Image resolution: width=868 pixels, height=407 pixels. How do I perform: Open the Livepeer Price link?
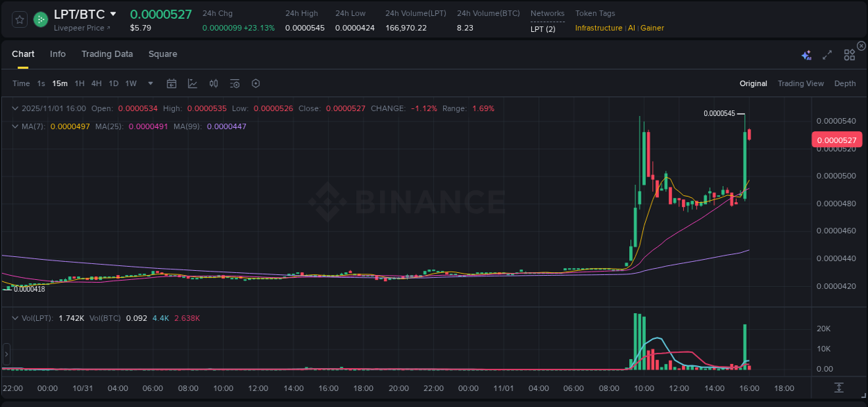[x=78, y=28]
